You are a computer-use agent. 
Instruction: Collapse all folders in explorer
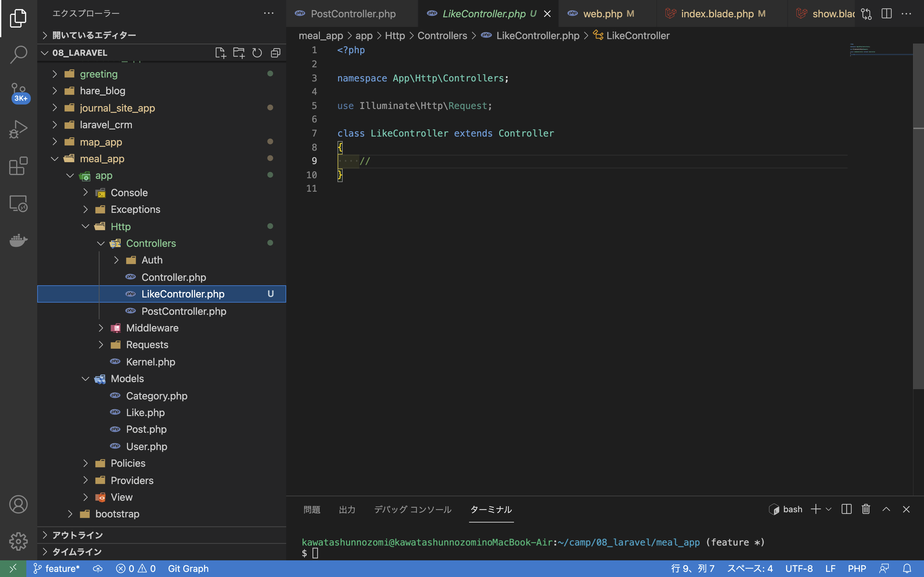point(275,53)
